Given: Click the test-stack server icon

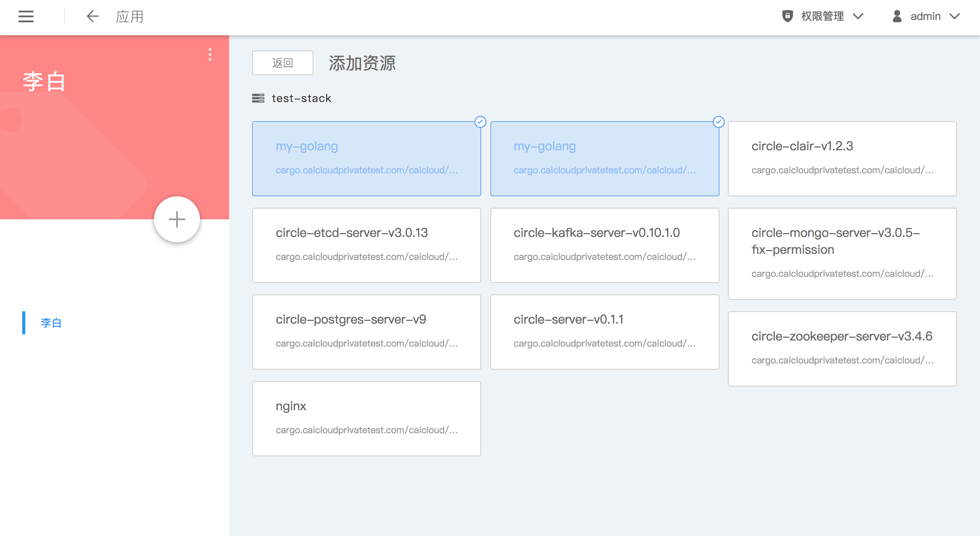Looking at the screenshot, I should pyautogui.click(x=258, y=98).
